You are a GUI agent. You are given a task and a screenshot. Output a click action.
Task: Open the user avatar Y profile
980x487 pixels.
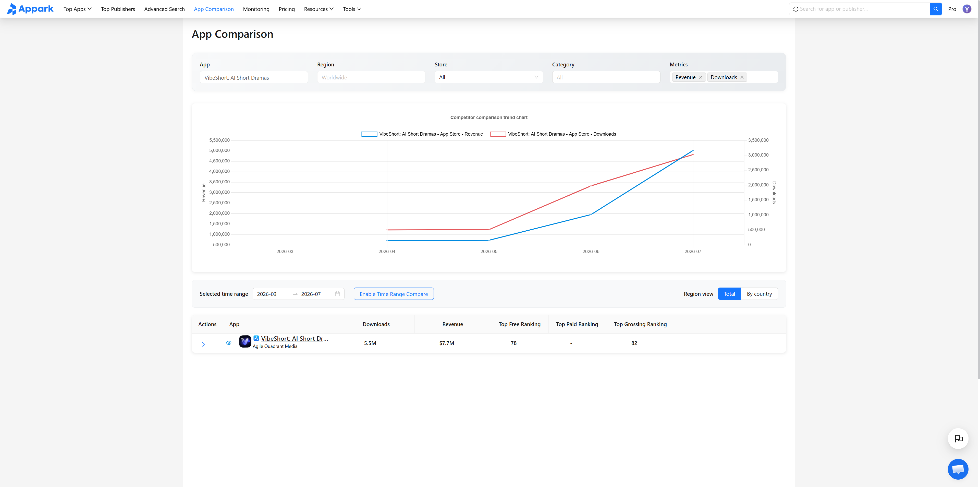(x=967, y=9)
